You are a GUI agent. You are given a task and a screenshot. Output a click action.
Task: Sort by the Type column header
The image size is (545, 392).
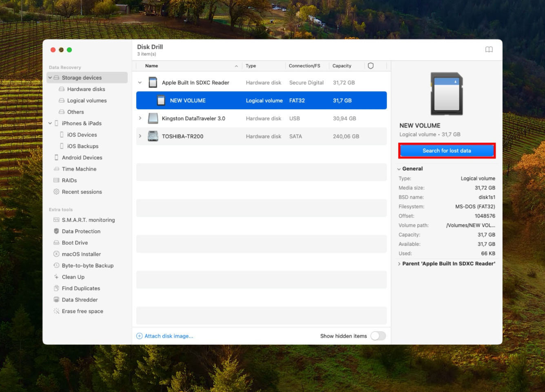250,66
